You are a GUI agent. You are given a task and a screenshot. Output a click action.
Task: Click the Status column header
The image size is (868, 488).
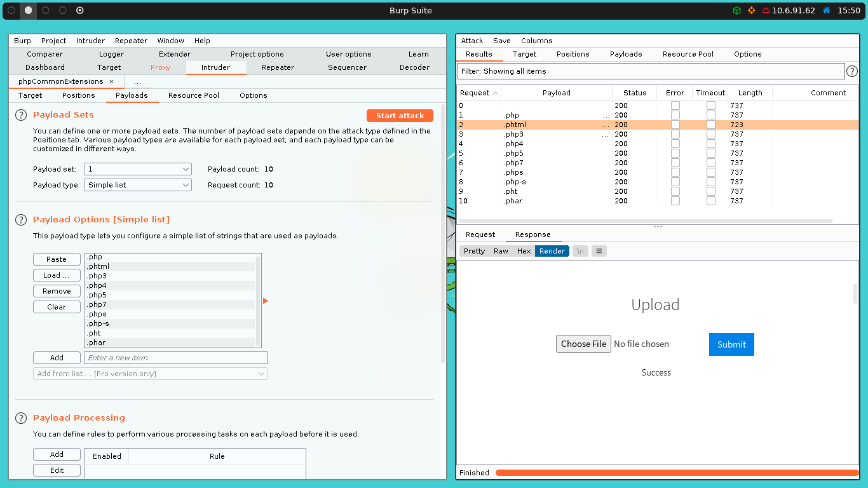635,93
